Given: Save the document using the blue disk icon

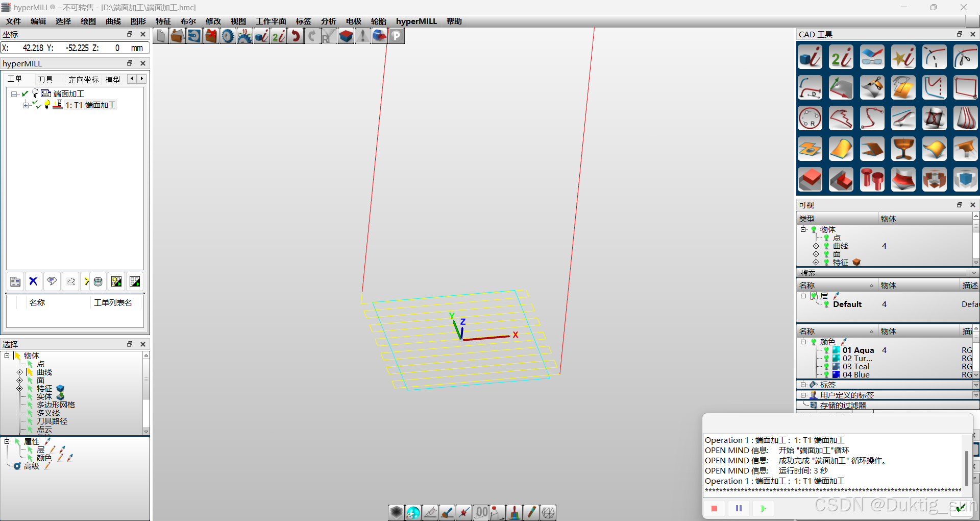Looking at the screenshot, I should [194, 36].
